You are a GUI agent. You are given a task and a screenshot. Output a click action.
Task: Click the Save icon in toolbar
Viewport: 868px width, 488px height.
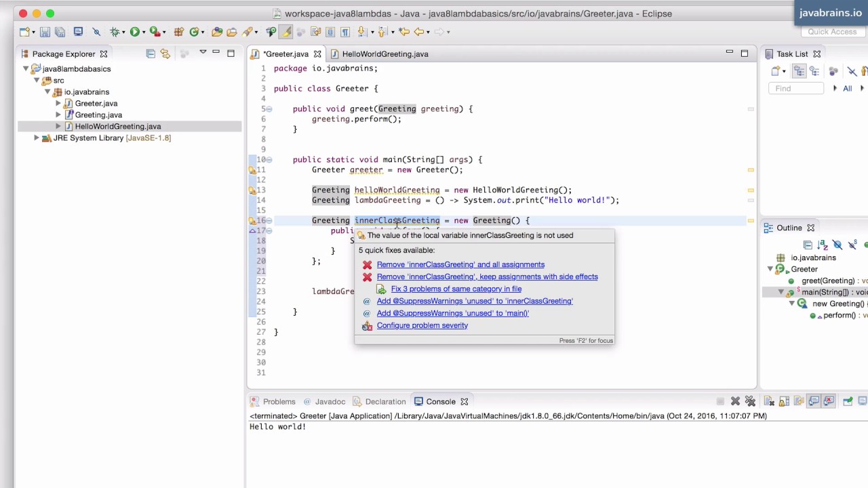45,32
